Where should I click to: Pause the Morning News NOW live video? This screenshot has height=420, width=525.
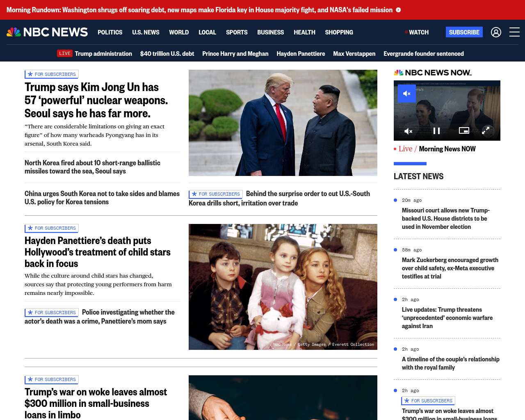coord(436,131)
